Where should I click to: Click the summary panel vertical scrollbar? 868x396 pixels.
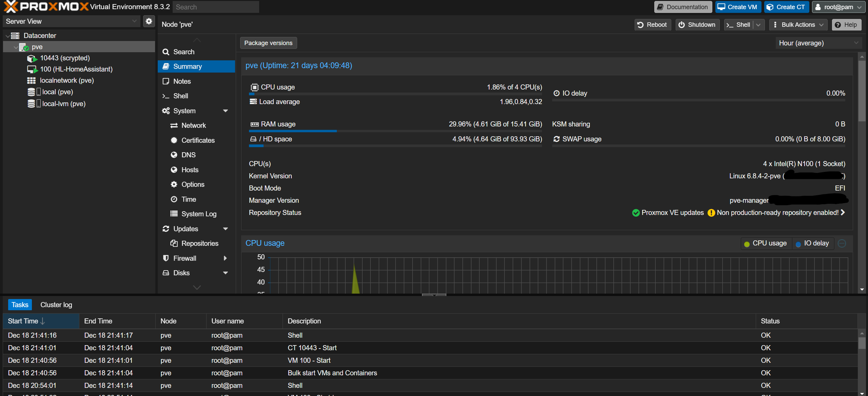(862, 91)
